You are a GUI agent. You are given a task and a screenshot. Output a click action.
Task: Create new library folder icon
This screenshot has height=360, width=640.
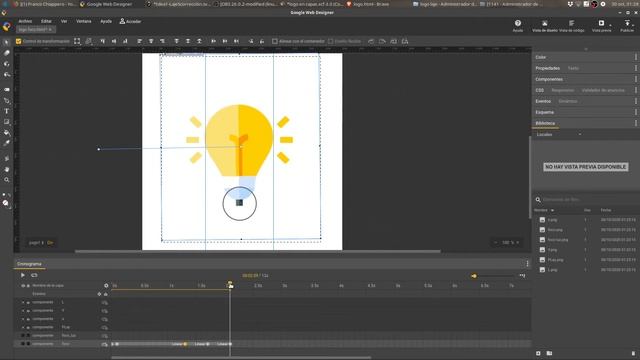coord(549,353)
